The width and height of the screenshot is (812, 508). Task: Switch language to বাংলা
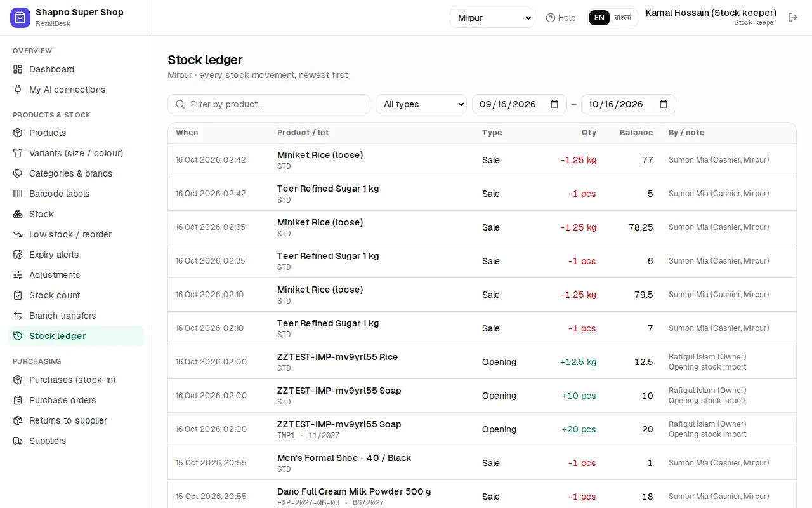point(623,18)
